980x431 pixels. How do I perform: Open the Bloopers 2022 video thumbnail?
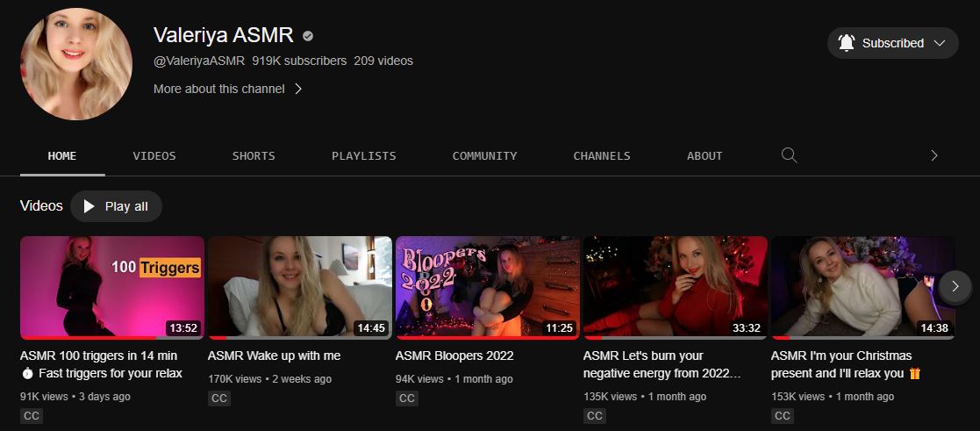coord(488,288)
